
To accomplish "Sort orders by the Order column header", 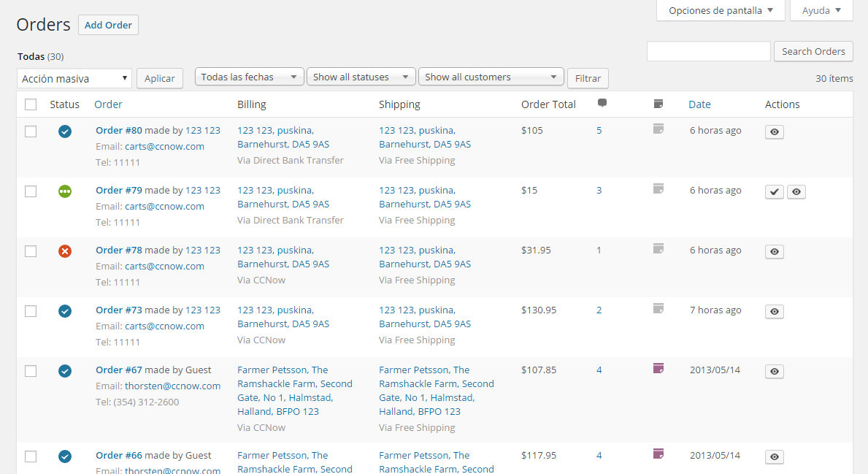I will click(x=108, y=104).
